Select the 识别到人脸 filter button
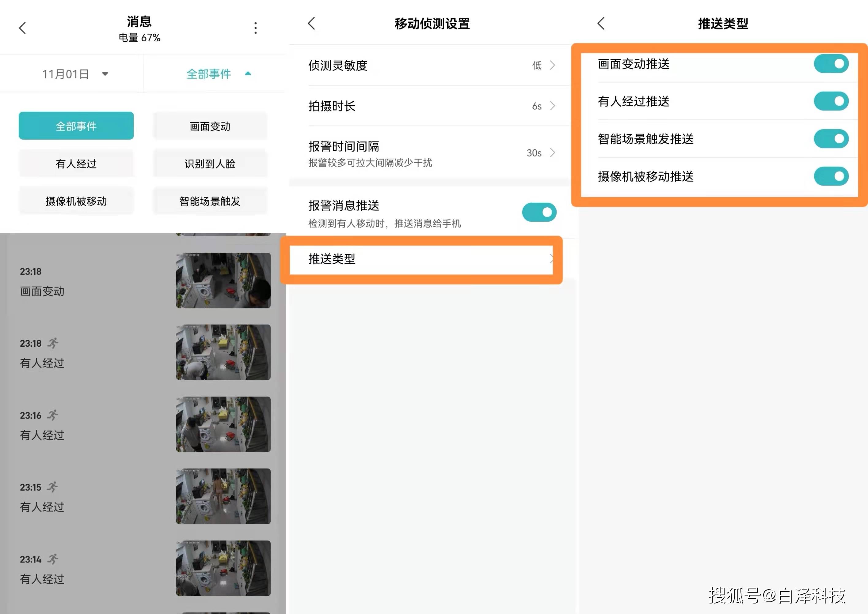The height and width of the screenshot is (614, 868). coord(210,164)
